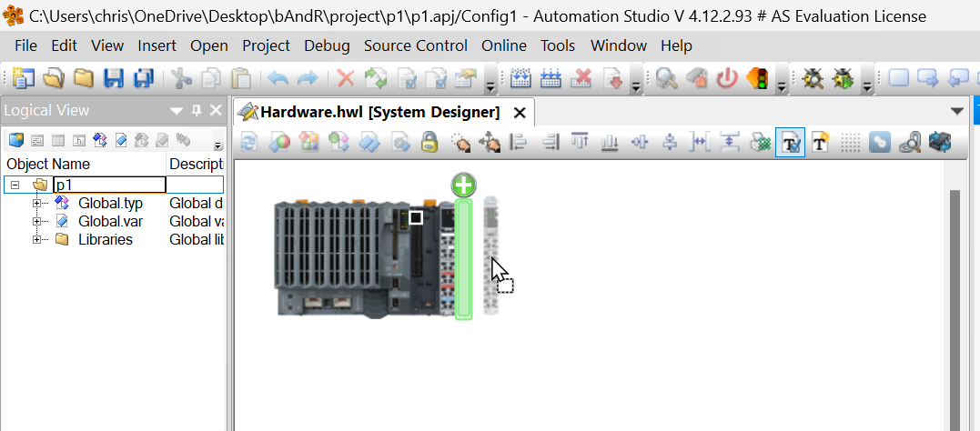Click the equal horizontal spacing icon
Screen dimensions: 980x431
(x=699, y=143)
